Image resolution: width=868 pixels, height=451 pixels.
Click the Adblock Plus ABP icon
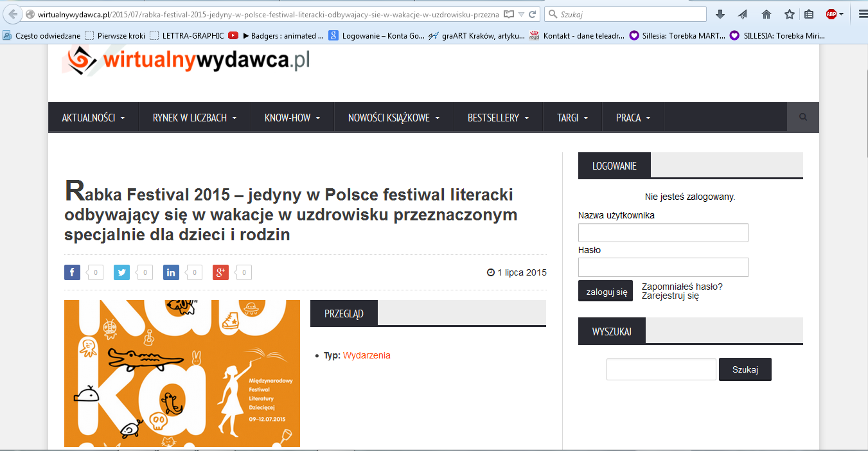tap(831, 14)
